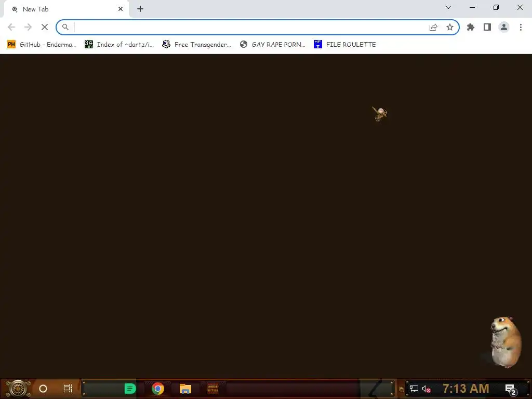This screenshot has width=532, height=399.
Task: Close the New Tab tab
Action: point(121,9)
